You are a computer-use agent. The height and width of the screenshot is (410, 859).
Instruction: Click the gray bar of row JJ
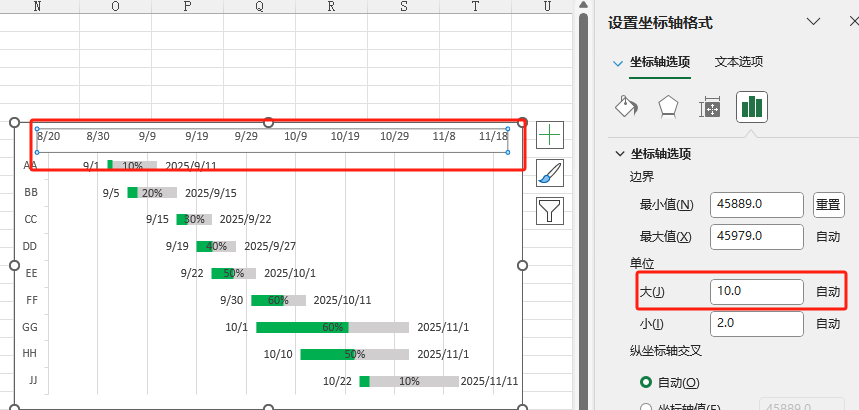click(x=414, y=381)
